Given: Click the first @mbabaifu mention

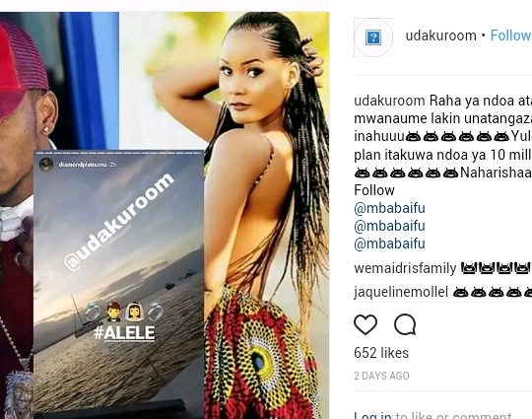Looking at the screenshot, I should (389, 208).
